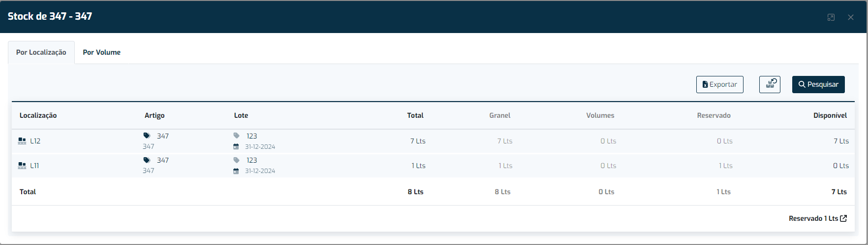
Task: Click the Total column header
Action: tap(415, 115)
